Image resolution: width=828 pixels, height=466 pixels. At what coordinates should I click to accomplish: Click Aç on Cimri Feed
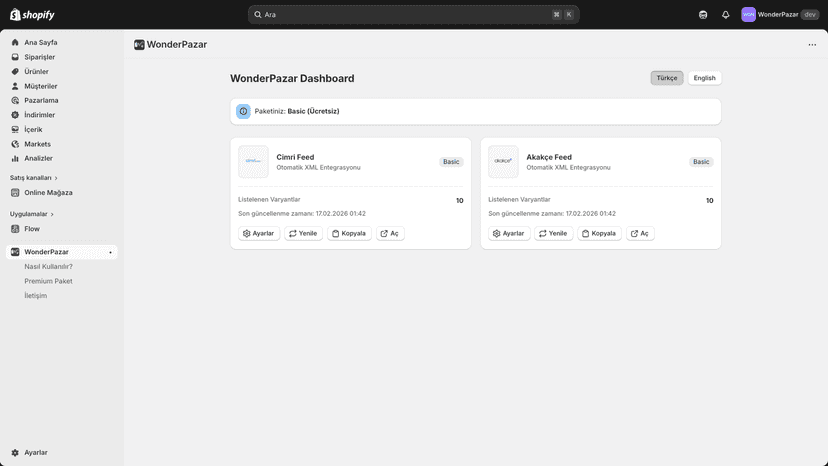point(390,234)
